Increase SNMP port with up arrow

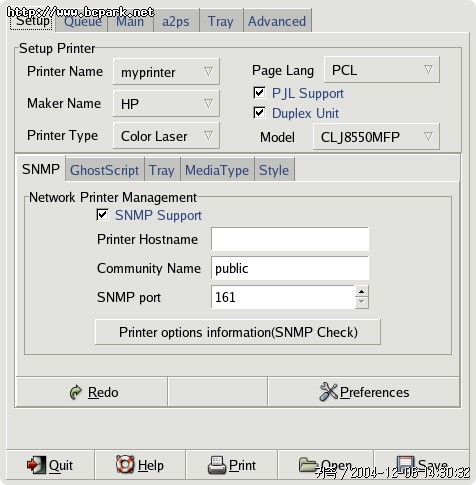point(362,291)
